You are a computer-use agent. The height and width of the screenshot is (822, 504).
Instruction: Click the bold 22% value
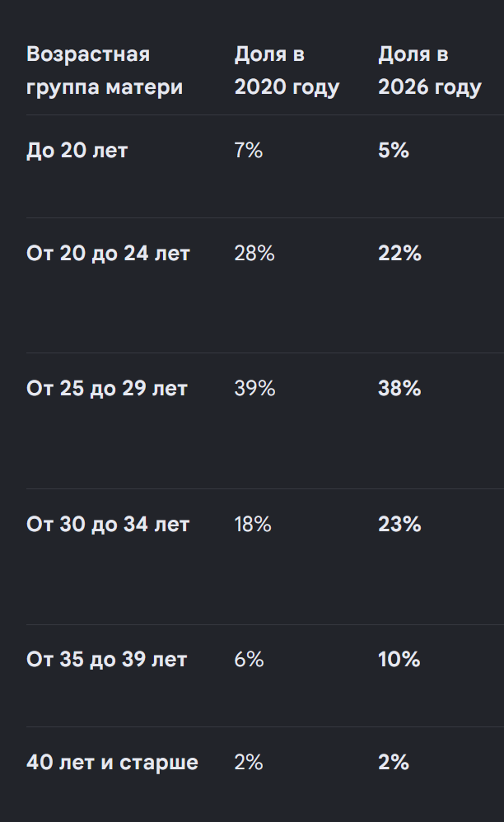(399, 253)
